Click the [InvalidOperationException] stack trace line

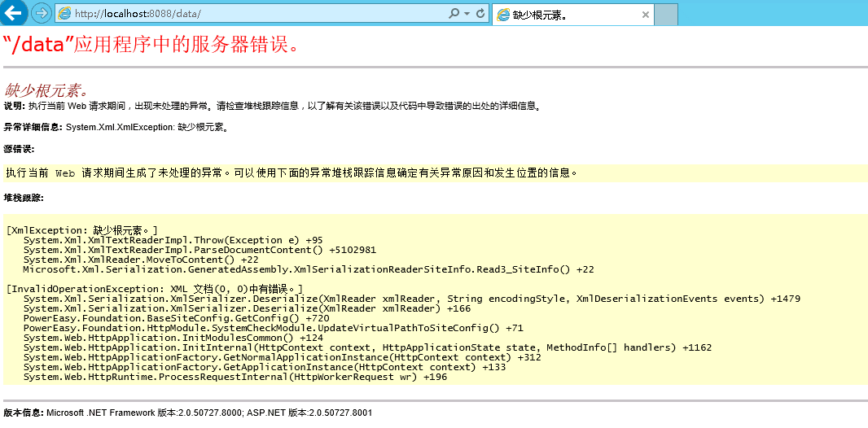pos(154,289)
